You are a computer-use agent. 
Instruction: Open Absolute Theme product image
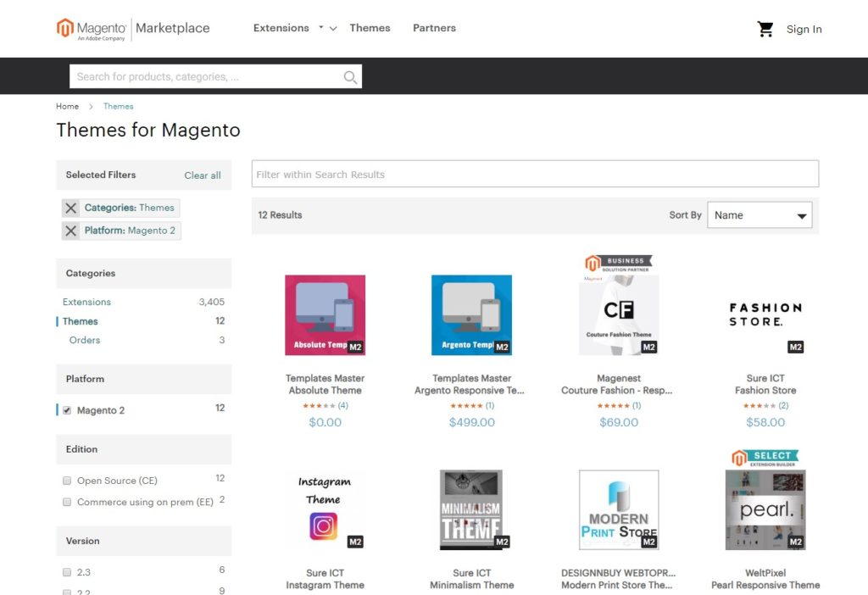(325, 315)
